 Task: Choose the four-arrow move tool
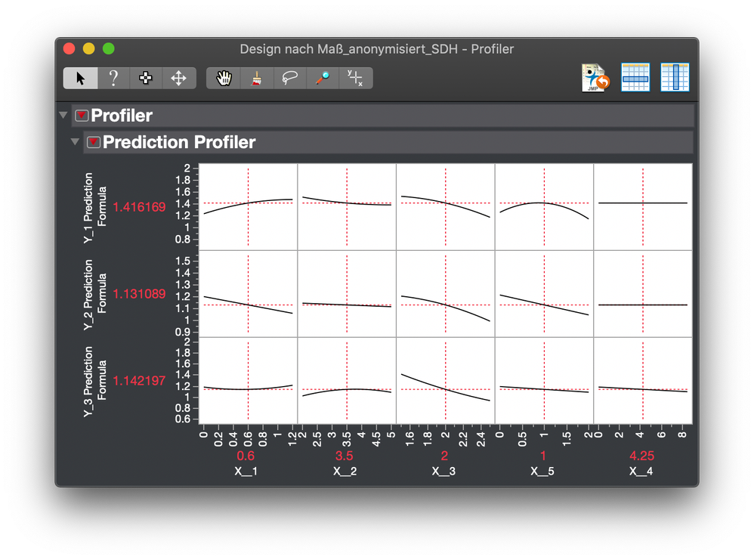[178, 77]
